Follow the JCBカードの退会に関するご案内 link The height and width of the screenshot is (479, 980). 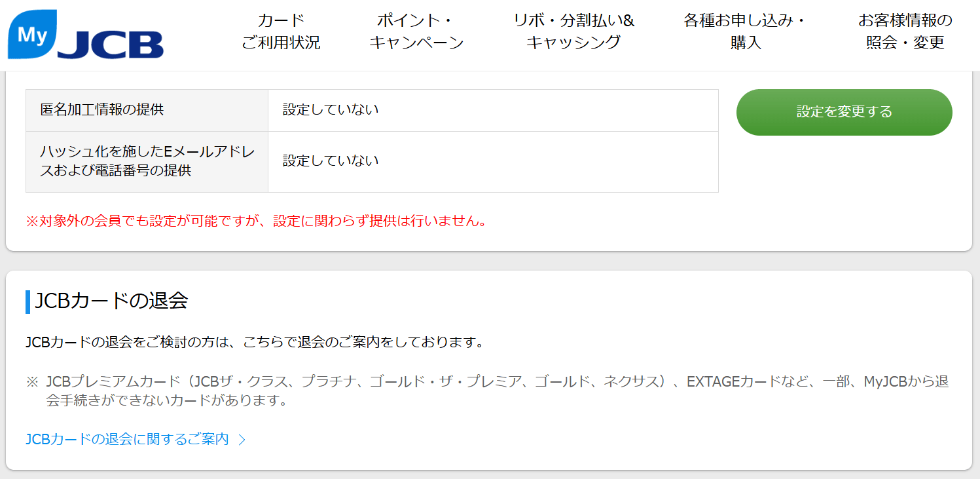(127, 439)
